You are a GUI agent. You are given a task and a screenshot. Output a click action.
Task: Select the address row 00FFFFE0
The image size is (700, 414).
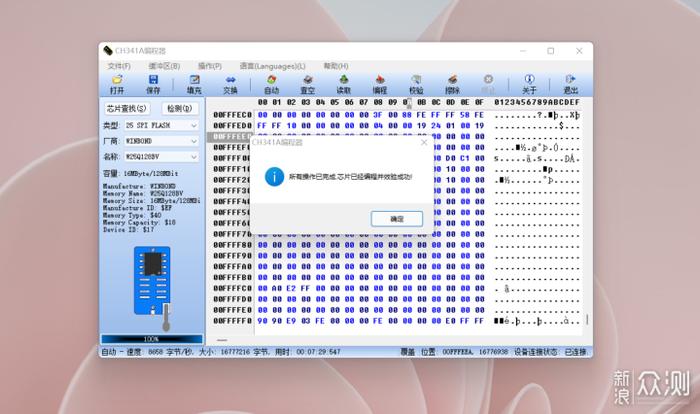pyautogui.click(x=232, y=310)
